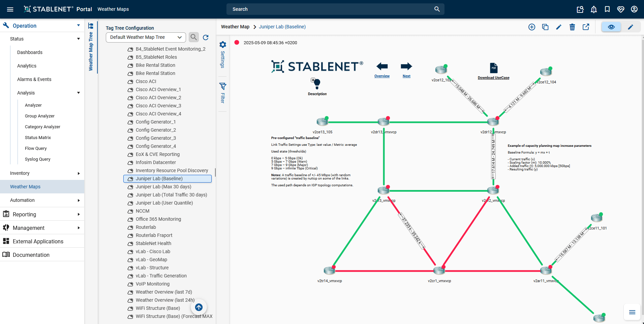Screen dimensions: 644x324
Task: Expand the Inventory submenu
Action: click(x=79, y=173)
